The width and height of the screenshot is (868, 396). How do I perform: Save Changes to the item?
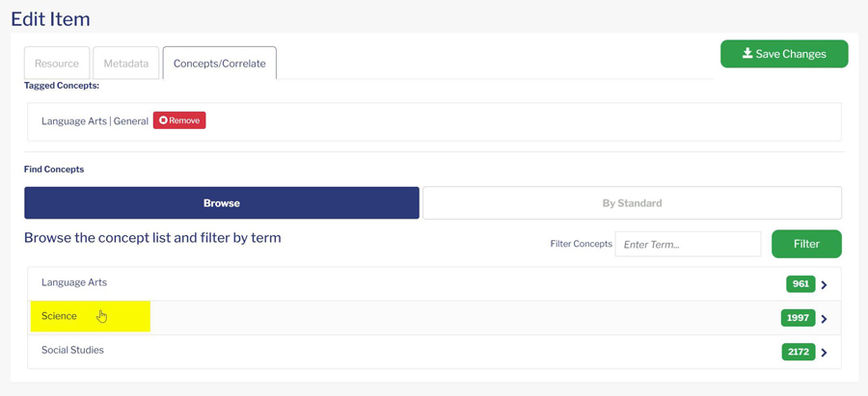click(x=784, y=54)
